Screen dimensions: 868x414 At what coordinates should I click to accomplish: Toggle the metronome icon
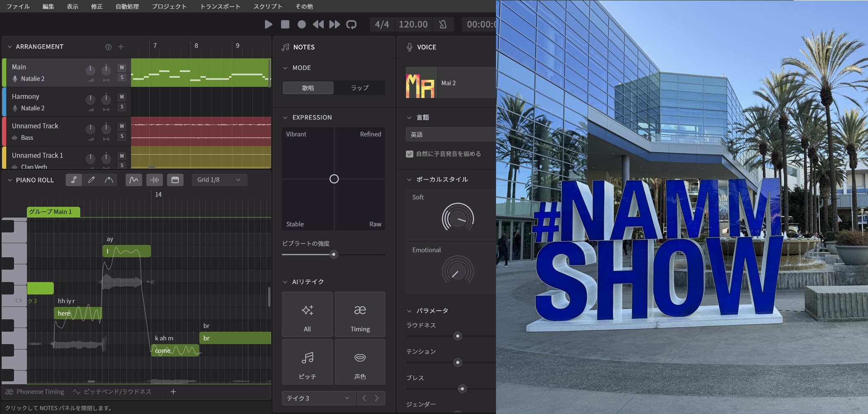coord(443,24)
